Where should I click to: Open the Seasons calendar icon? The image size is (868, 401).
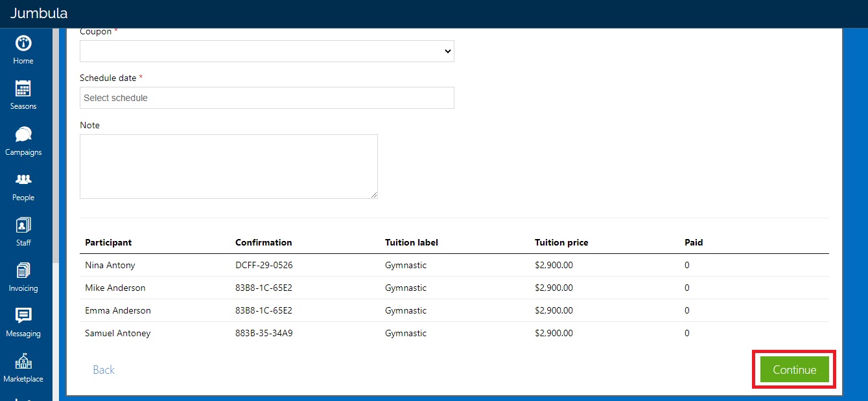[x=23, y=89]
